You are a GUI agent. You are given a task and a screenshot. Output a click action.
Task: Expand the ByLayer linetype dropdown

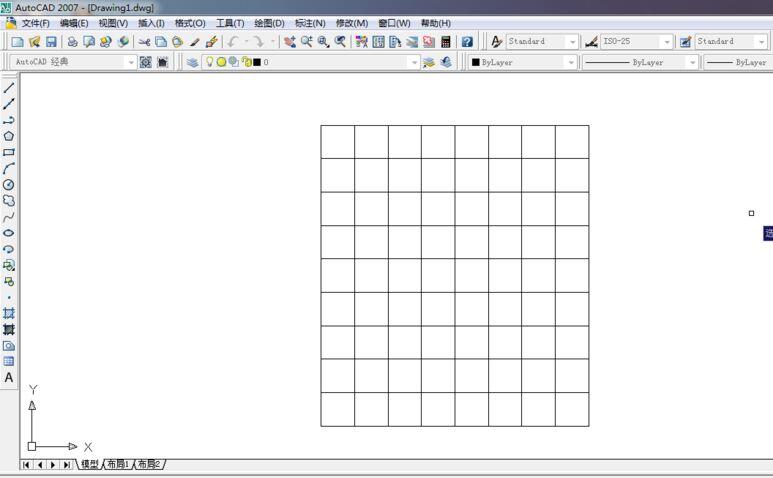click(x=691, y=62)
